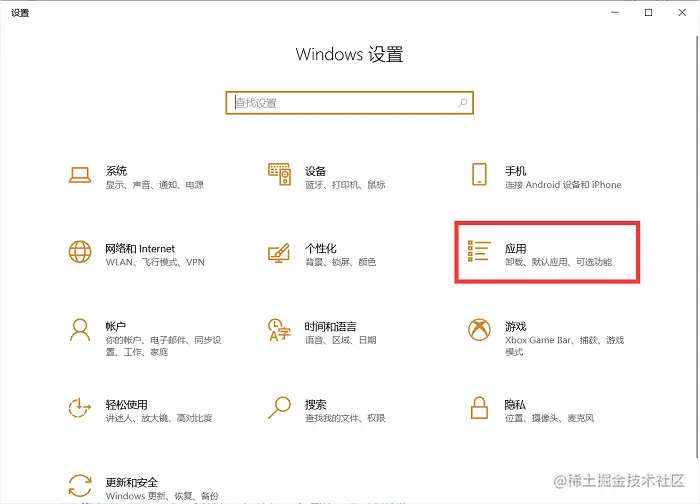Click the 背景、锁屏、颜色 description
Screen dimensions: 700x504
[x=340, y=262]
